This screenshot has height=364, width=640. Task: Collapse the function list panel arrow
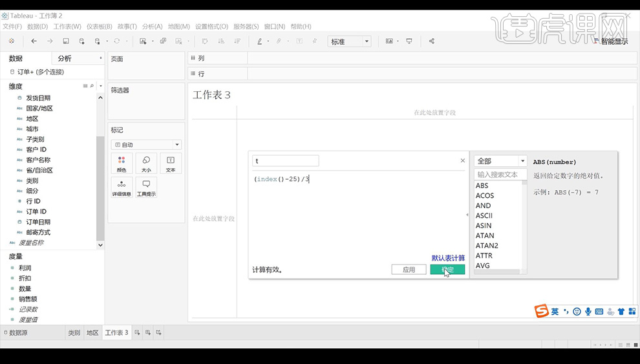(467, 215)
